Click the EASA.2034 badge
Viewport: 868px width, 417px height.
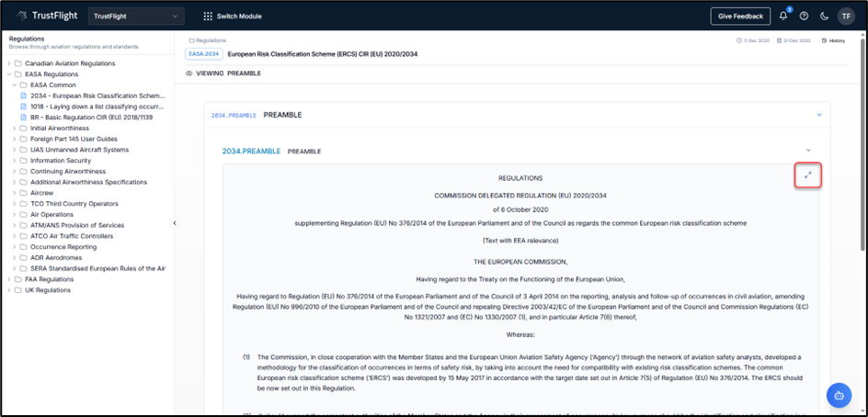(204, 54)
